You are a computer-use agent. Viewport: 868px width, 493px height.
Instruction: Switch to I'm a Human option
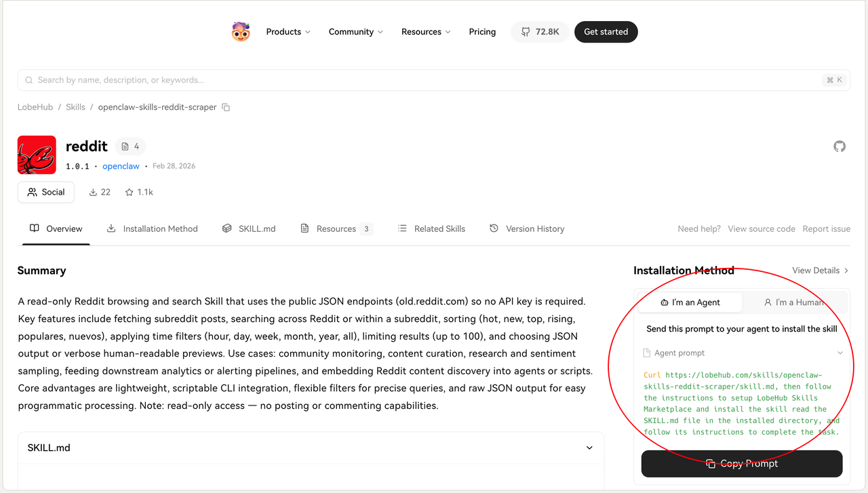pos(793,302)
